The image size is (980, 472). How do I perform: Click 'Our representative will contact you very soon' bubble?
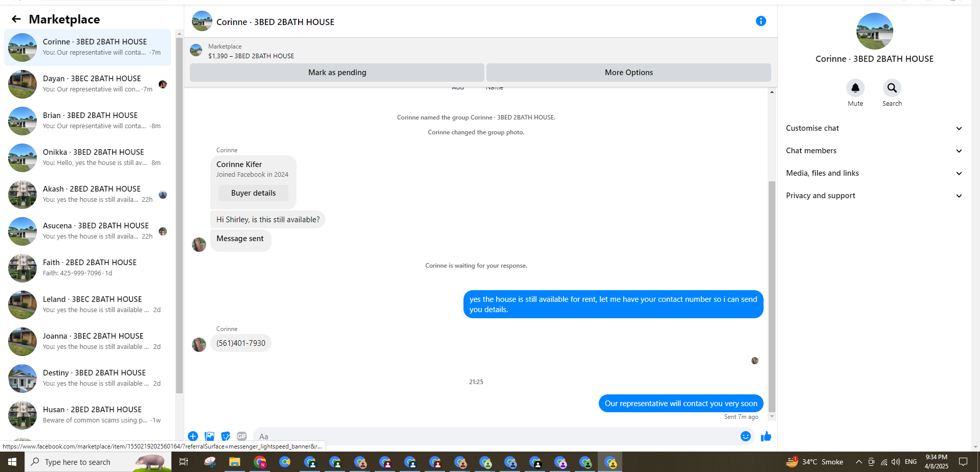(x=681, y=404)
